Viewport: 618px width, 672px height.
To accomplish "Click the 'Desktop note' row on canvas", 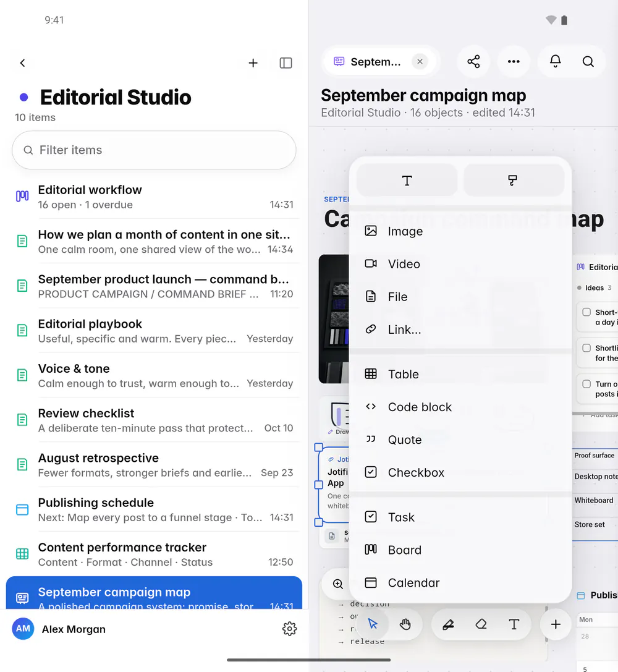I will pyautogui.click(x=595, y=477).
